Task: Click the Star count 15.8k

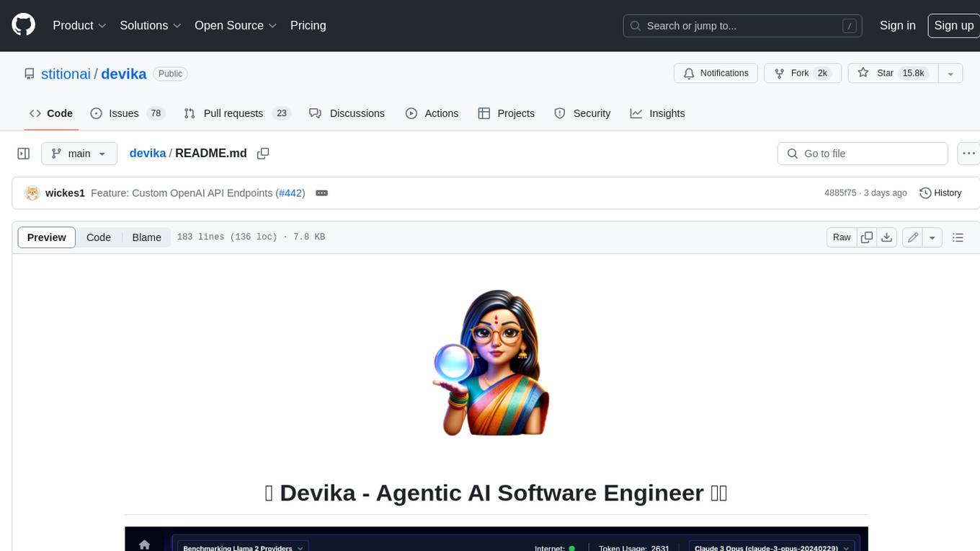Action: point(913,73)
